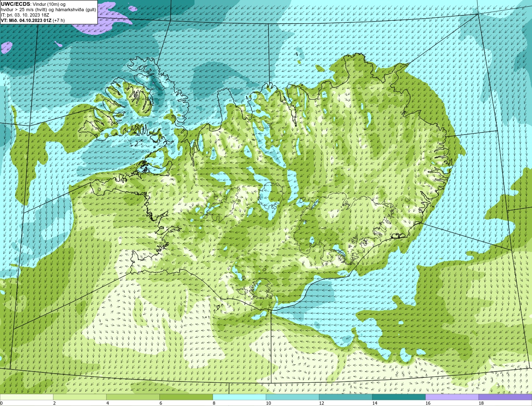
Task: Click the 4–6 m/s green legend swatch
Action: point(133,397)
